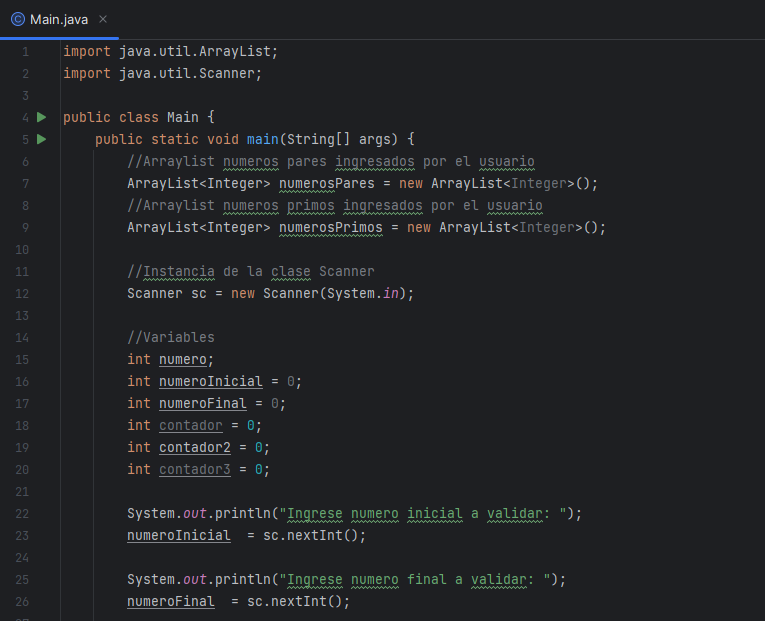Screen dimensions: 765x621
Task: Click the run icon beside the main method
Action: 41,139
